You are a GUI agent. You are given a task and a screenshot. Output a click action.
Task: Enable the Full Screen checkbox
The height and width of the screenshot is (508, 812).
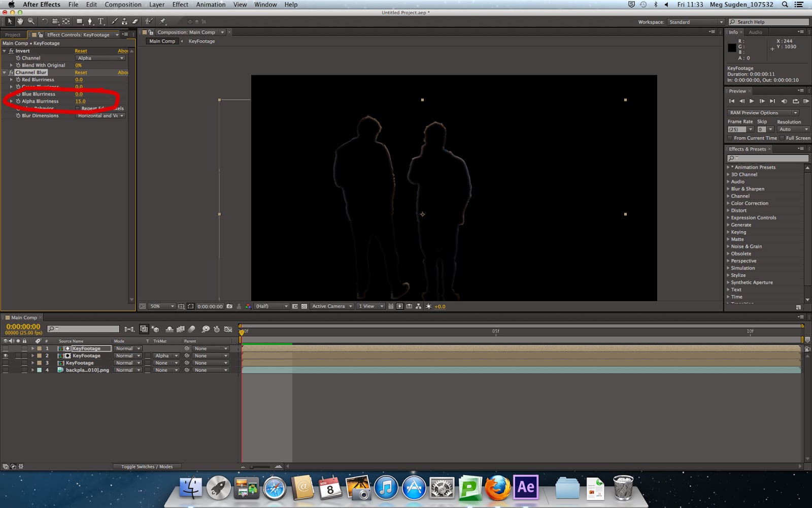pos(782,138)
